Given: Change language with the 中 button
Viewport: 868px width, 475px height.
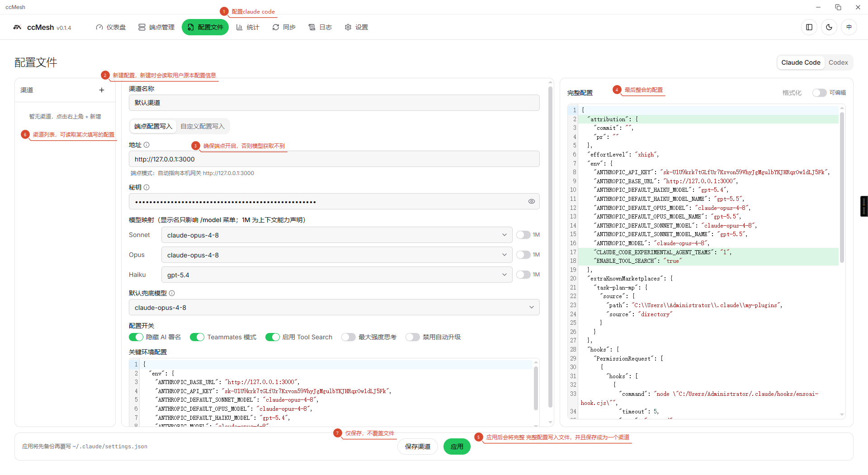Looking at the screenshot, I should [849, 27].
